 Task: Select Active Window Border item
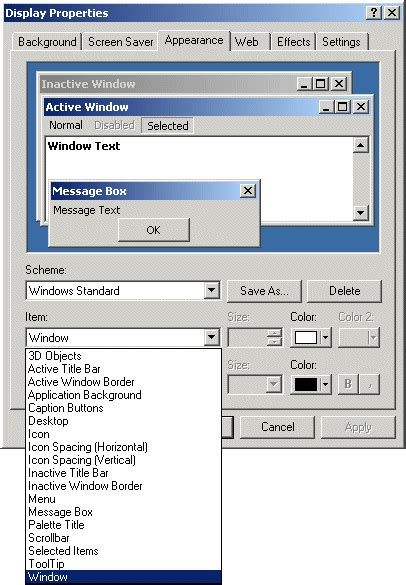click(124, 382)
